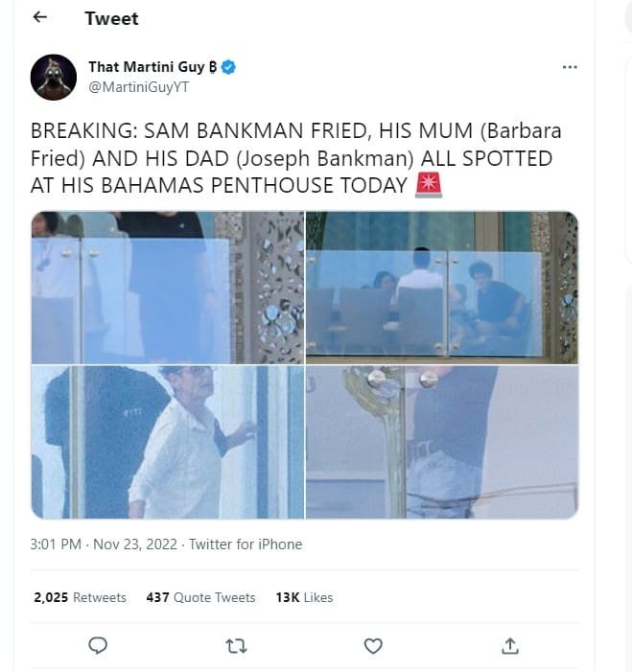Click the Tweet page header title
Screen dimensions: 632x672
point(111,19)
